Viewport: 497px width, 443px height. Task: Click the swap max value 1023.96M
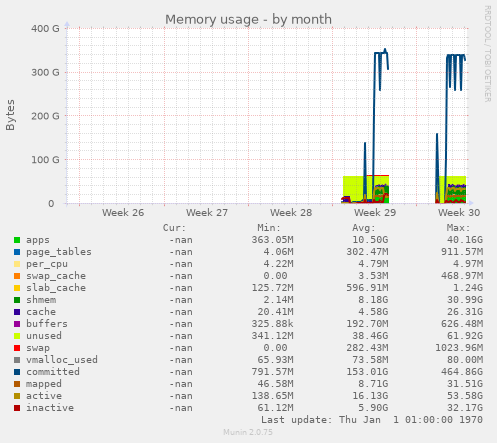pos(459,348)
